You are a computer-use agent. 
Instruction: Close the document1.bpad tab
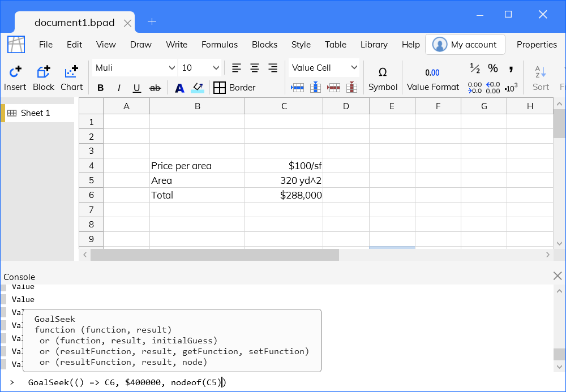click(127, 23)
